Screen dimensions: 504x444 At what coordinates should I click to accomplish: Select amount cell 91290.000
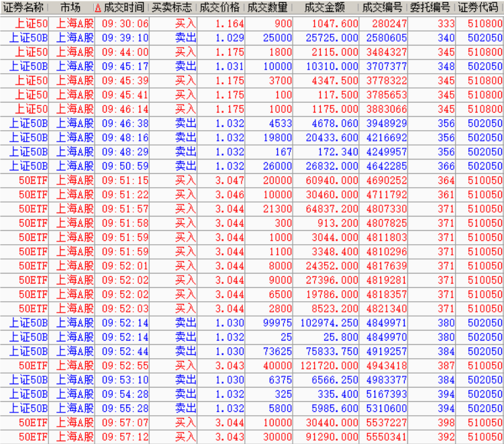[332, 437]
